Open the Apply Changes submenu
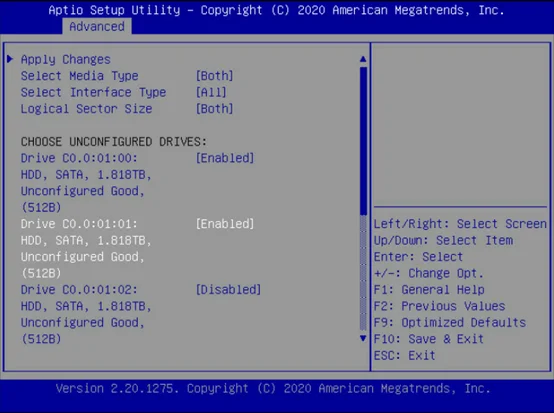Screen dimensions: 554x413 click(66, 59)
